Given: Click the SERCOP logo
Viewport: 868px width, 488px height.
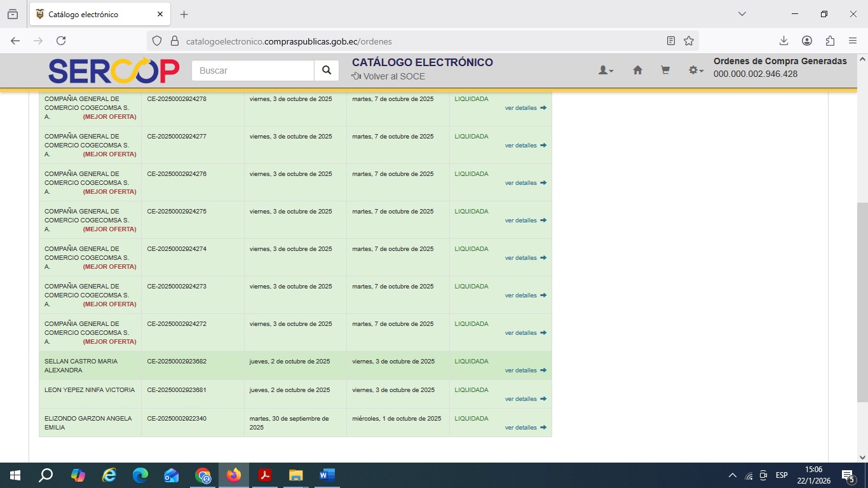Looking at the screenshot, I should pos(114,71).
